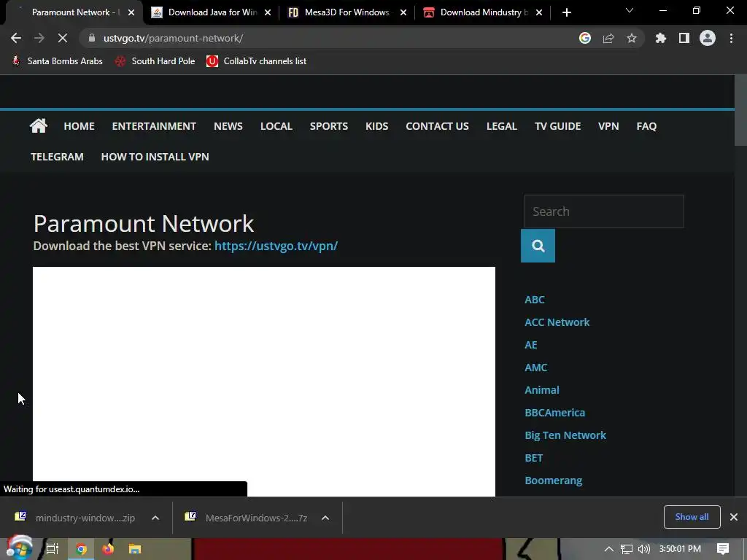Click Show all downloads button
Viewport: 747px width, 560px height.
pyautogui.click(x=692, y=517)
